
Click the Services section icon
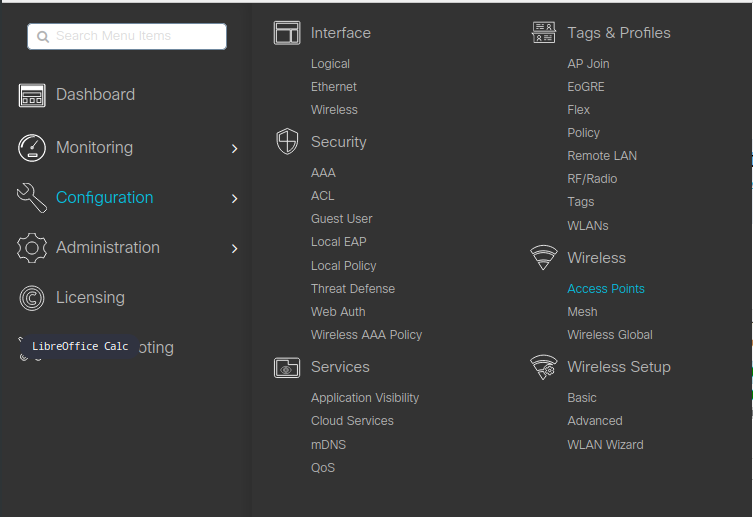pyautogui.click(x=287, y=368)
